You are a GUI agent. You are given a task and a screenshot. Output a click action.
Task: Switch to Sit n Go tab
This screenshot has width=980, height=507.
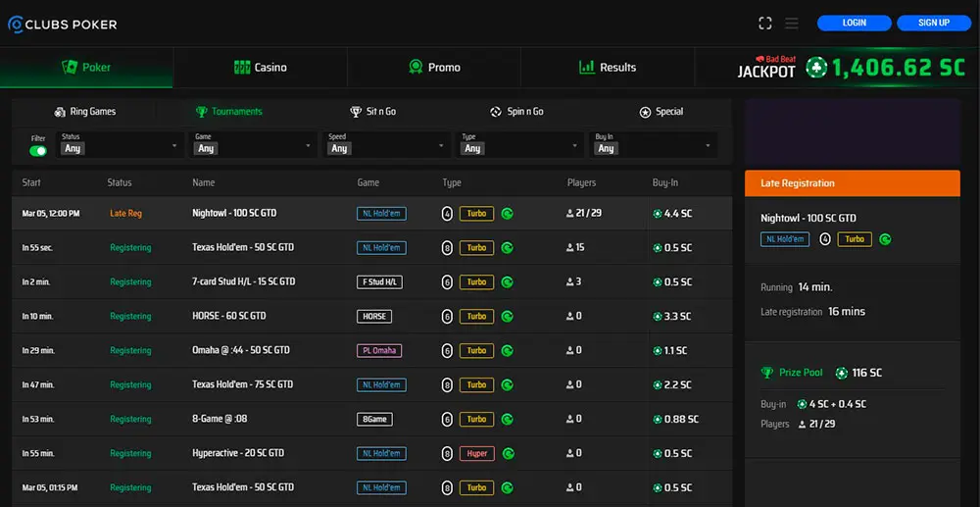click(372, 112)
